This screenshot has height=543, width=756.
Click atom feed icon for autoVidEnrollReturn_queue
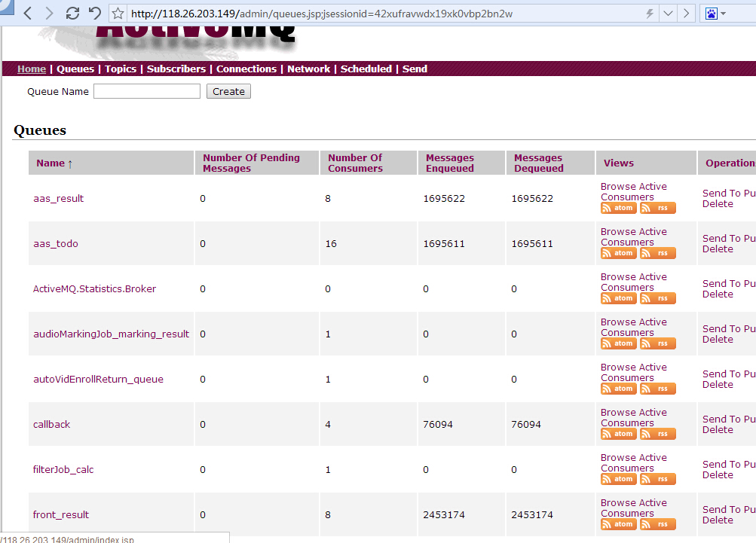point(619,389)
